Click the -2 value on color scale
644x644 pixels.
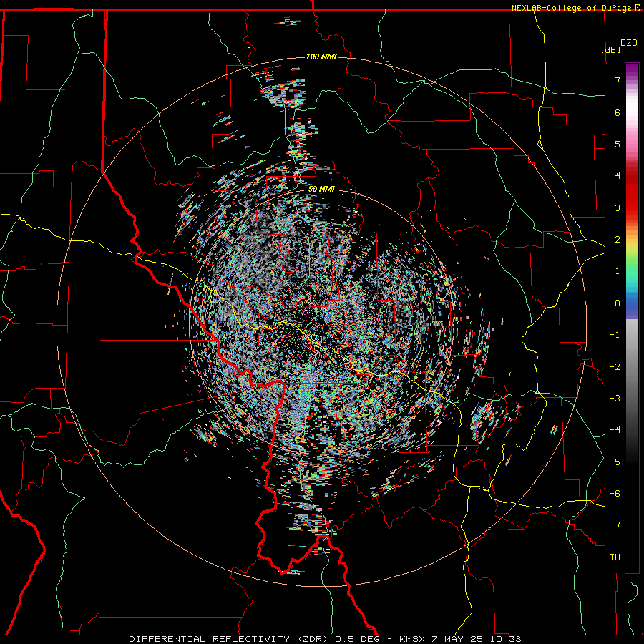[615, 366]
